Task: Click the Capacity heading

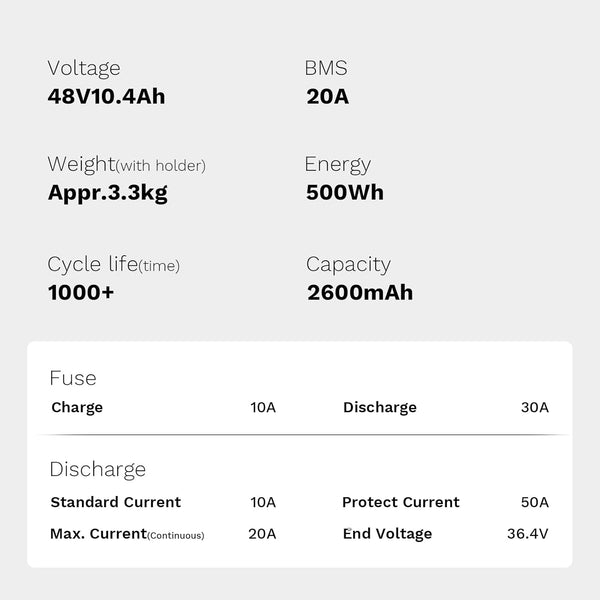Action: point(348,265)
